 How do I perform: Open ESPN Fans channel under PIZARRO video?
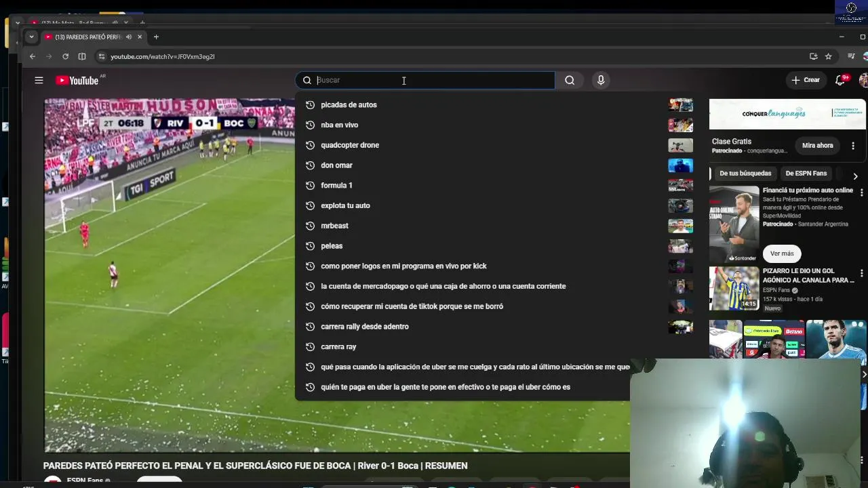point(776,290)
